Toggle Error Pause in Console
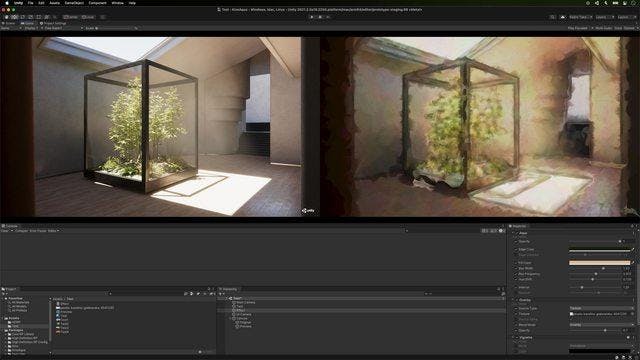Image resolution: width=640 pixels, height=360 pixels. [38, 231]
